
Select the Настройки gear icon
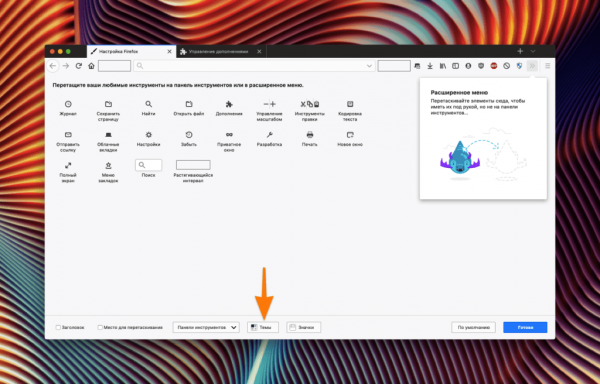point(148,135)
